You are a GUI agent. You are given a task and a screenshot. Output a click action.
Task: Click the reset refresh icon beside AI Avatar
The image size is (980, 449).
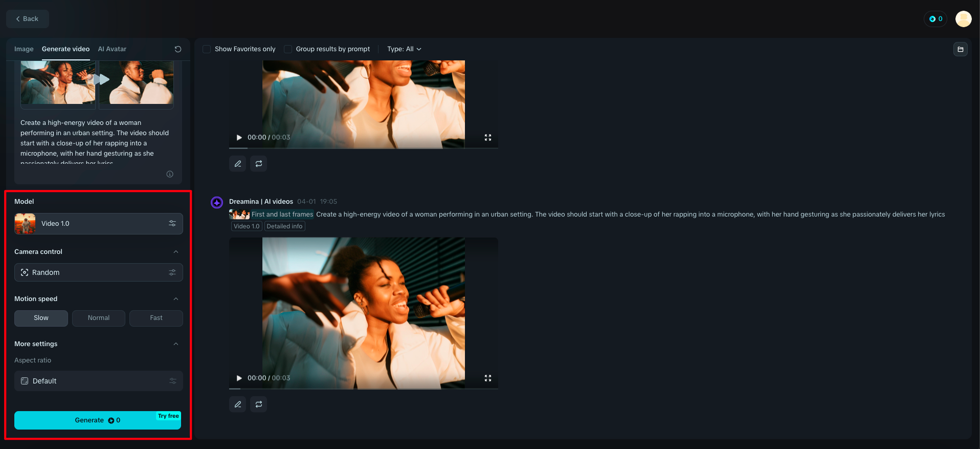pos(178,49)
